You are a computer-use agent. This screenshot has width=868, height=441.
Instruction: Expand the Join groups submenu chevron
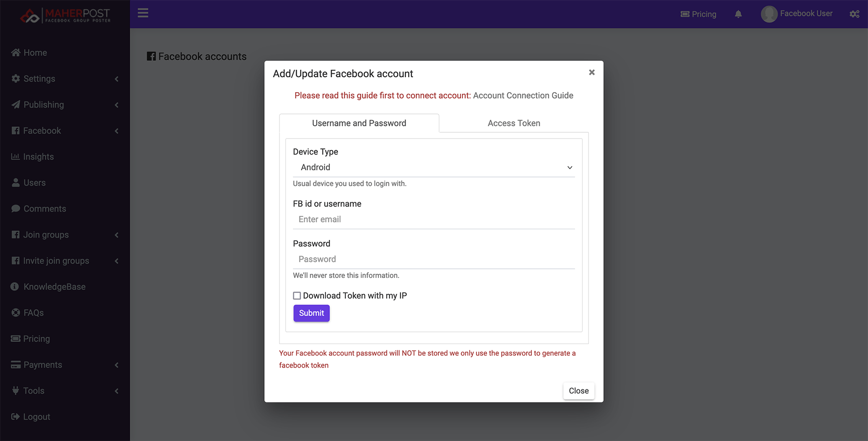pos(117,235)
